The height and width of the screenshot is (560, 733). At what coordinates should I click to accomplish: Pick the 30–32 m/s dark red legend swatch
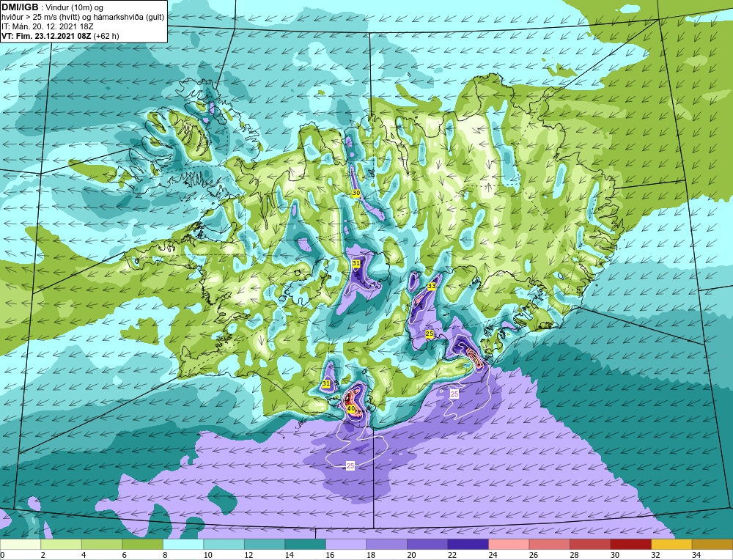tap(630, 545)
